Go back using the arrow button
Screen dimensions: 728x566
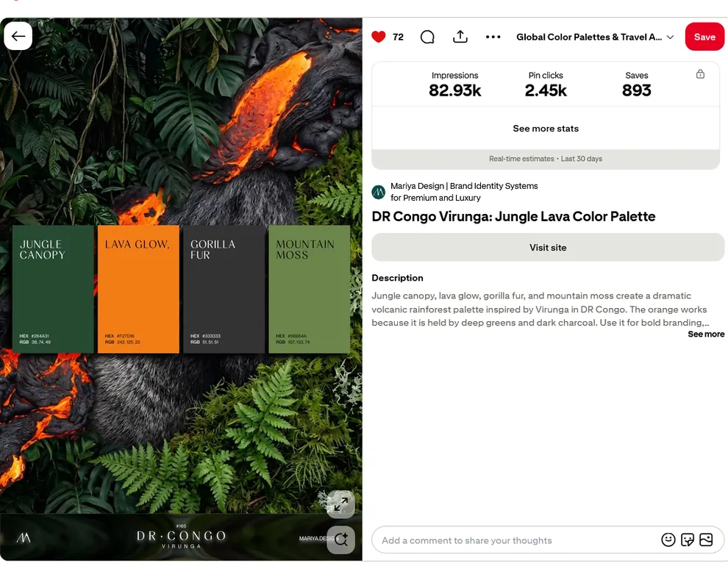click(18, 36)
